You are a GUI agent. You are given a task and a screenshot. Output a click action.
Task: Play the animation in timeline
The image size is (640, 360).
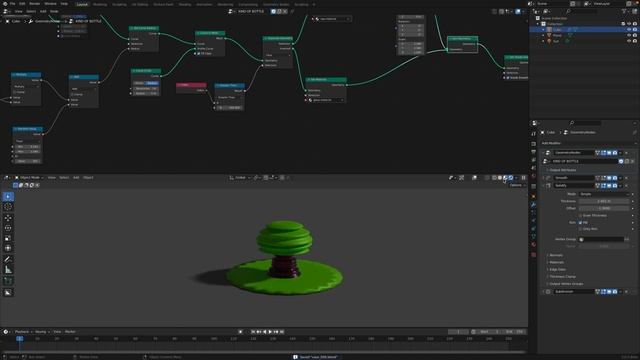click(270, 332)
